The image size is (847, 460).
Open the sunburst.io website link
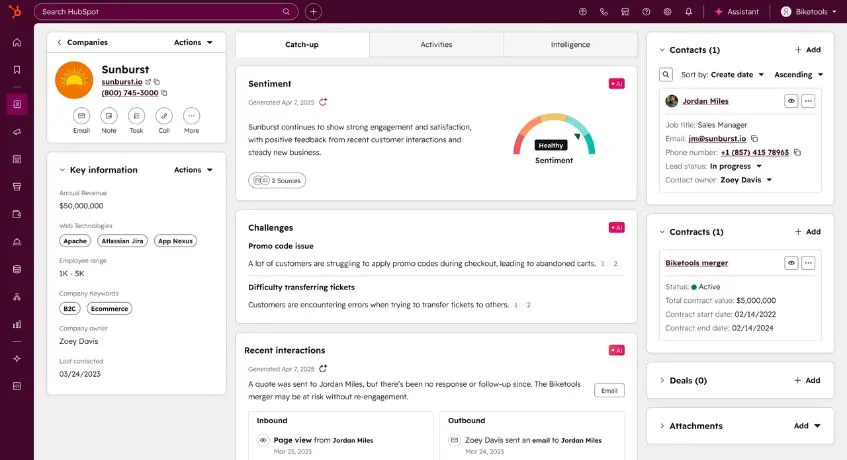122,82
